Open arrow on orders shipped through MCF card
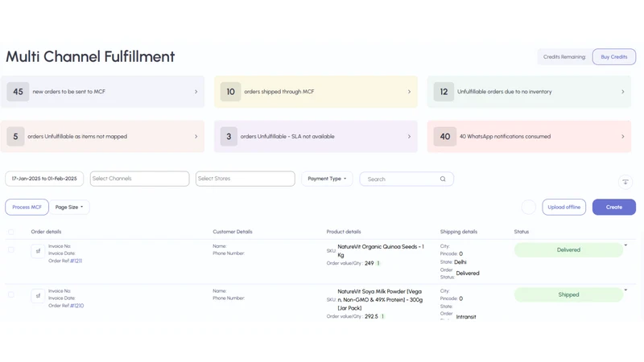The width and height of the screenshot is (644, 362). click(x=409, y=92)
